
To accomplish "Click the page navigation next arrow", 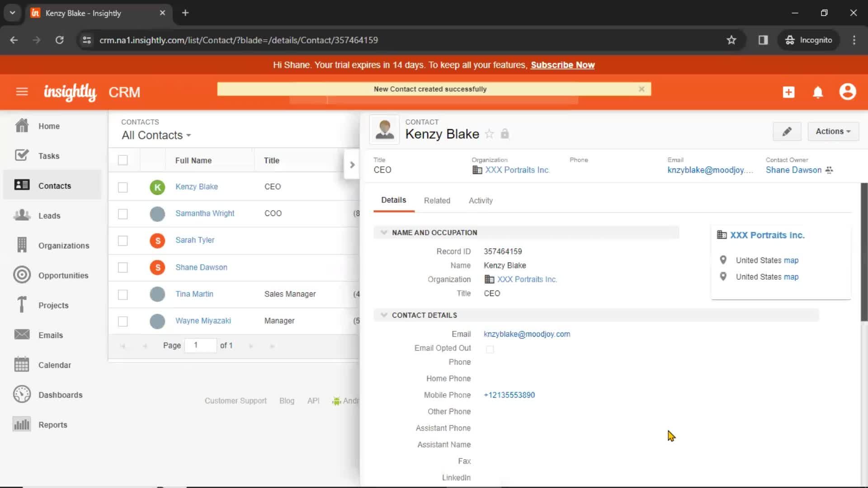I will [251, 346].
